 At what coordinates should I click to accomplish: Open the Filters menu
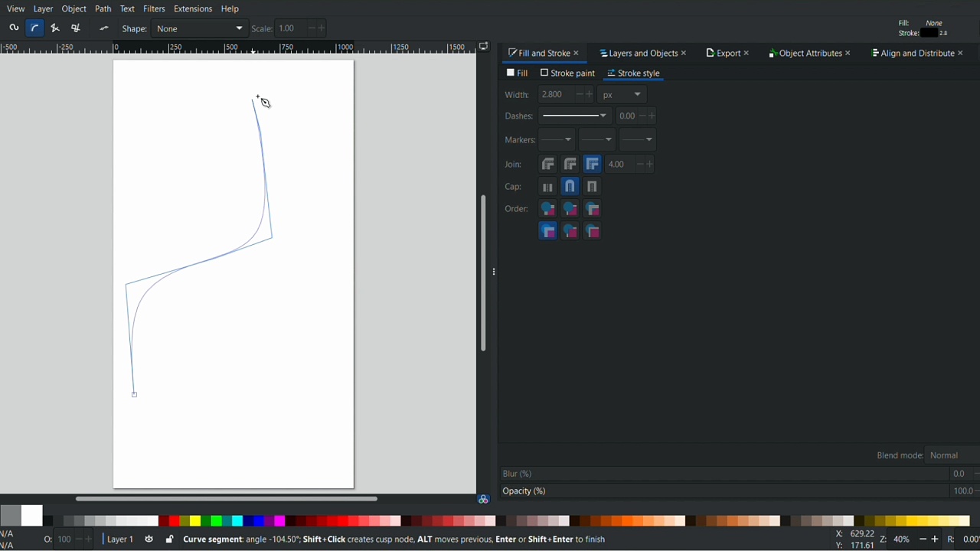pos(154,9)
